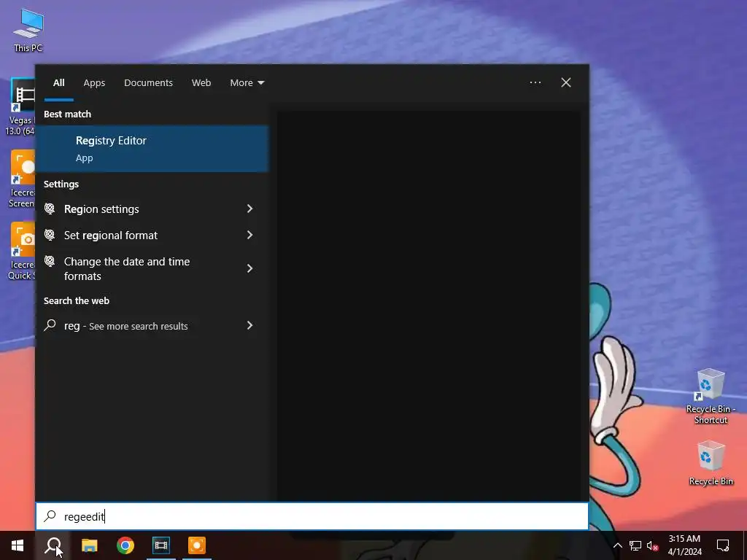Click the Set regional format globe icon
Image resolution: width=747 pixels, height=560 pixels.
[50, 234]
